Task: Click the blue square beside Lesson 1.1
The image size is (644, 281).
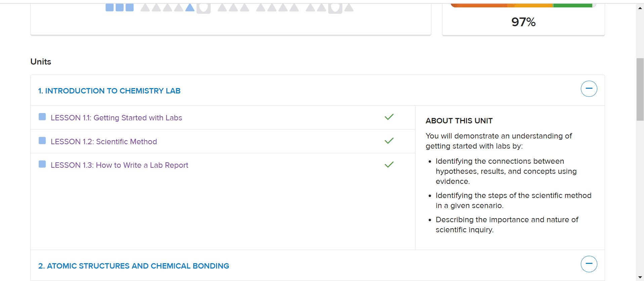Action: (x=42, y=117)
